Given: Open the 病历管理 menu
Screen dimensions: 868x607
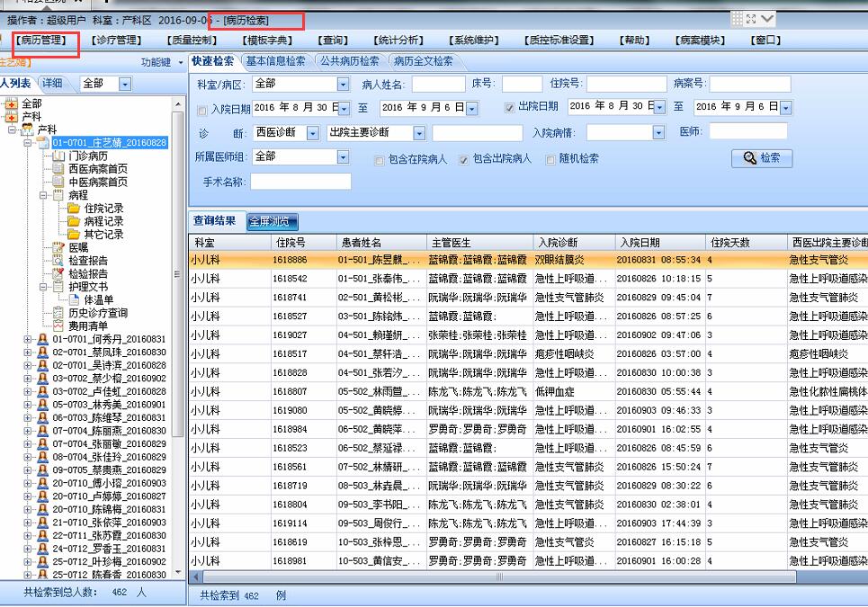Looking at the screenshot, I should [x=41, y=40].
